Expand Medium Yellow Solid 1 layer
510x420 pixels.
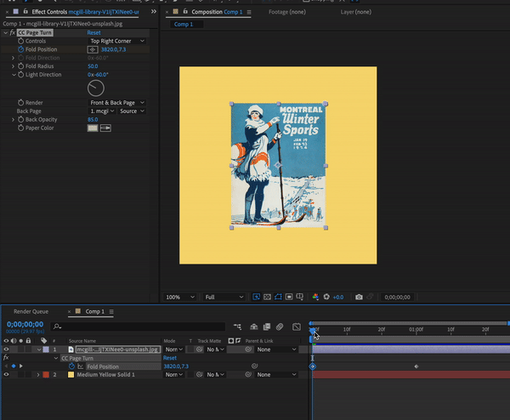tap(38, 374)
